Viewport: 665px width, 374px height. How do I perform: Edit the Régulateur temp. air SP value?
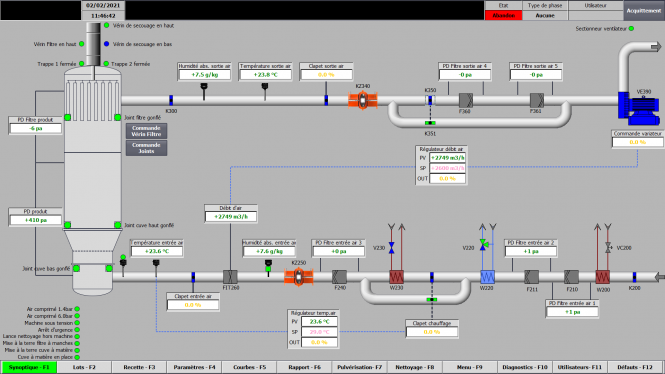coord(319,332)
